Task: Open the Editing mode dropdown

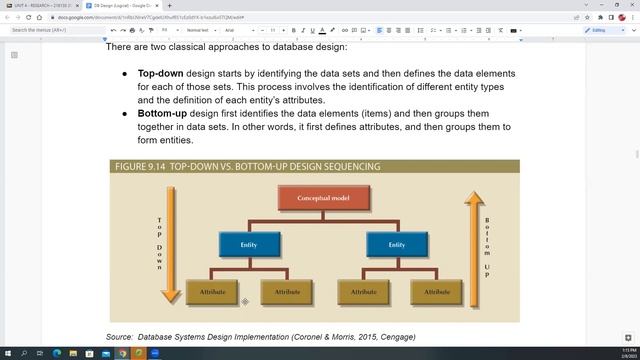Action: point(604,30)
